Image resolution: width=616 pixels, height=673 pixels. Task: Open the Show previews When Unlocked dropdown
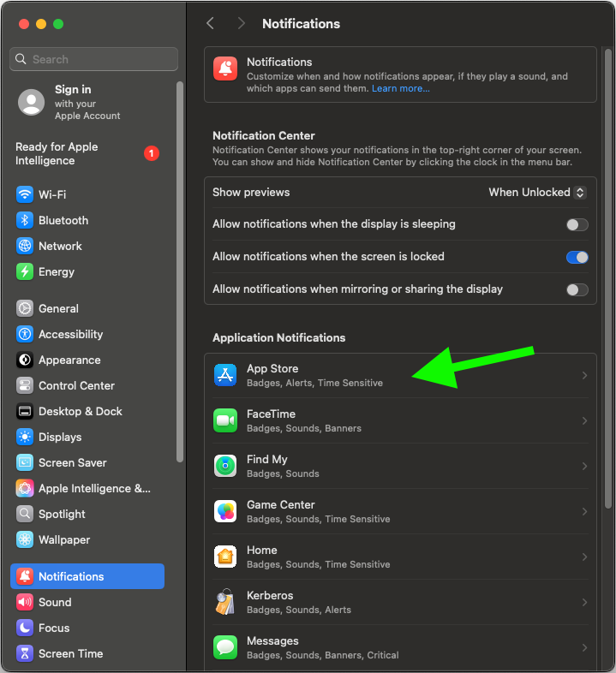537,193
